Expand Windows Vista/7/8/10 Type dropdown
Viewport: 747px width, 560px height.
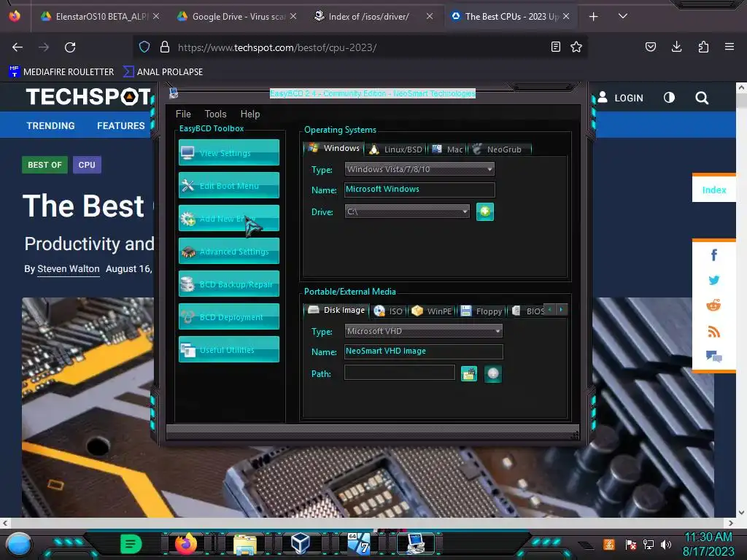coord(419,169)
